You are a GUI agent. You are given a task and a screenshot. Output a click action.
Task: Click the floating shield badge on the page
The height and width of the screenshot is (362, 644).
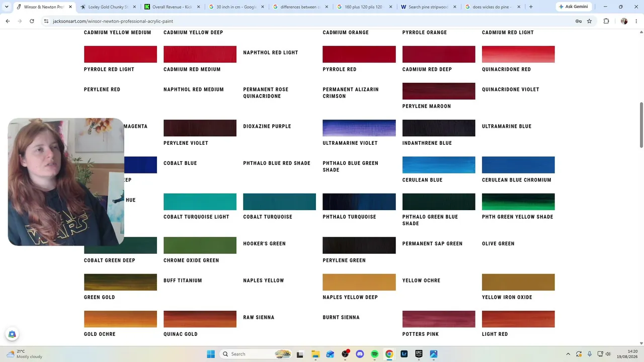(12, 334)
